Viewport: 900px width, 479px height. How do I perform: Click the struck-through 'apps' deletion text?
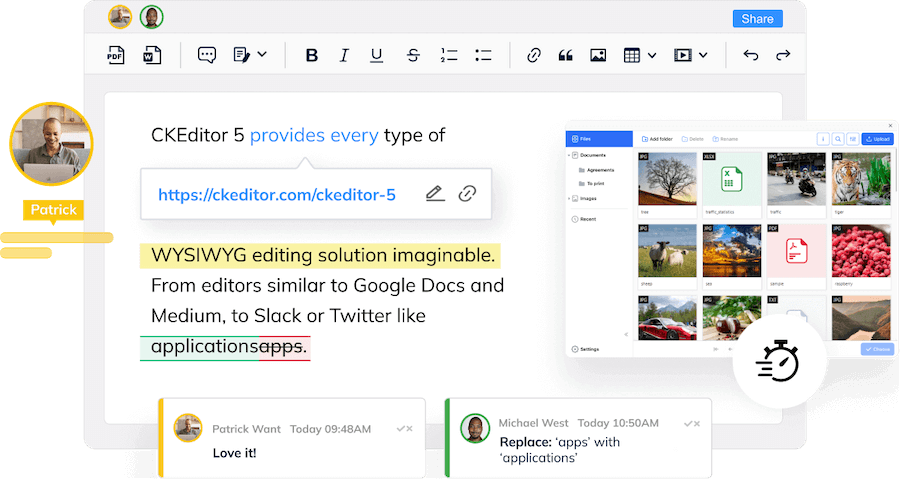pos(281,347)
